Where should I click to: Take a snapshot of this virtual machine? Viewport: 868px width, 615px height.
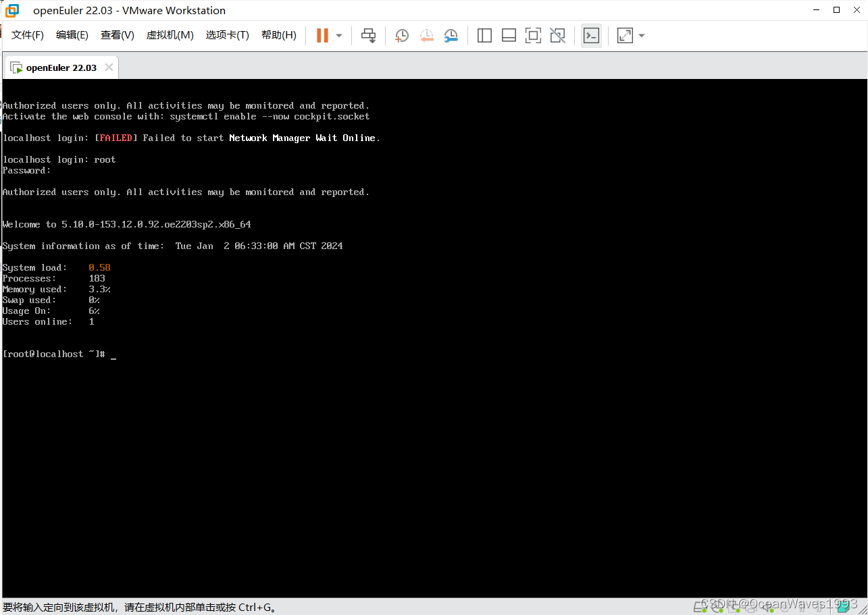coord(402,35)
